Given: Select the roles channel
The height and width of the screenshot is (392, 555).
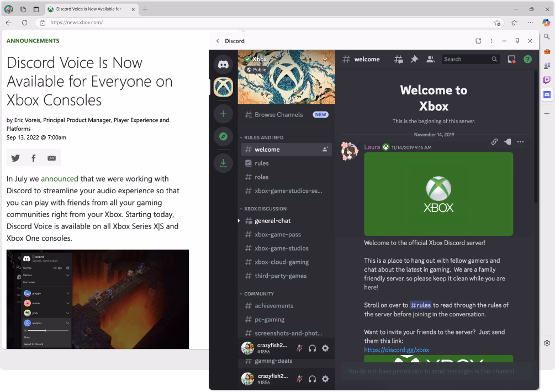Looking at the screenshot, I should point(287,177).
